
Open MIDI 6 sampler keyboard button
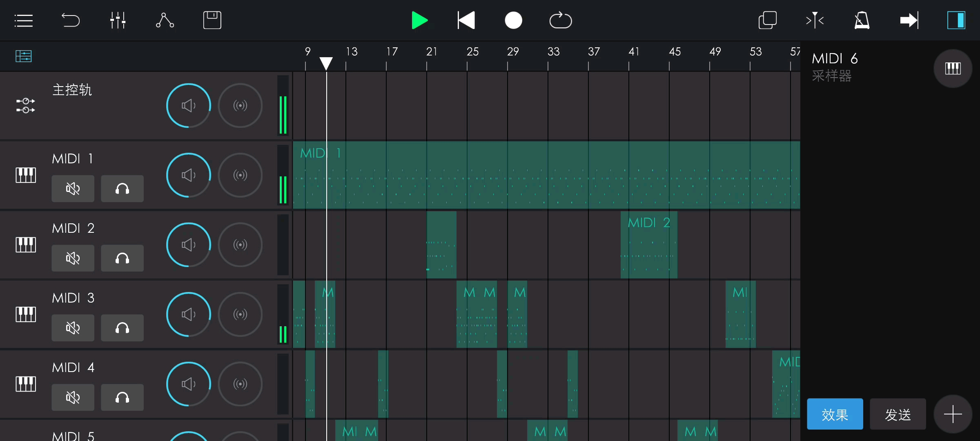(953, 69)
